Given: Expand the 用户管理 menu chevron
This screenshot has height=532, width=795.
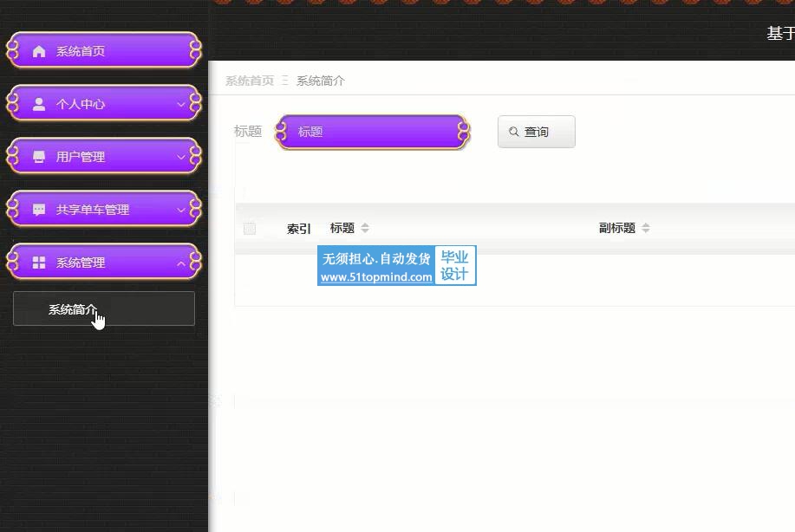Looking at the screenshot, I should (180, 157).
